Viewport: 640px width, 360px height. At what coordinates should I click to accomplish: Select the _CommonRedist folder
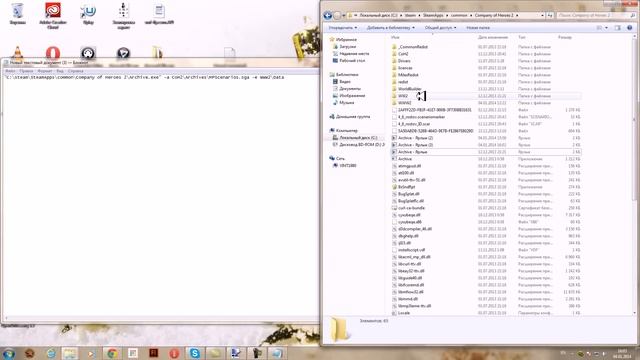tap(412, 47)
